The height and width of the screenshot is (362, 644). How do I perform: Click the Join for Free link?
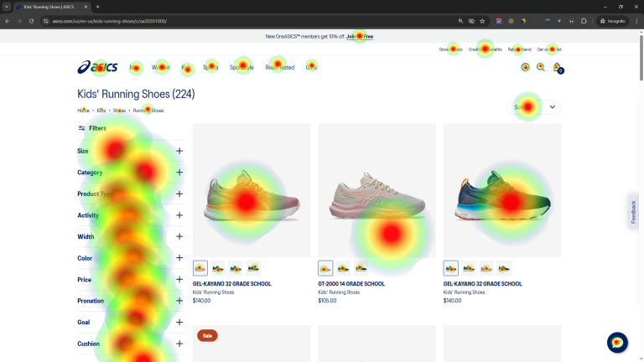pos(360,37)
